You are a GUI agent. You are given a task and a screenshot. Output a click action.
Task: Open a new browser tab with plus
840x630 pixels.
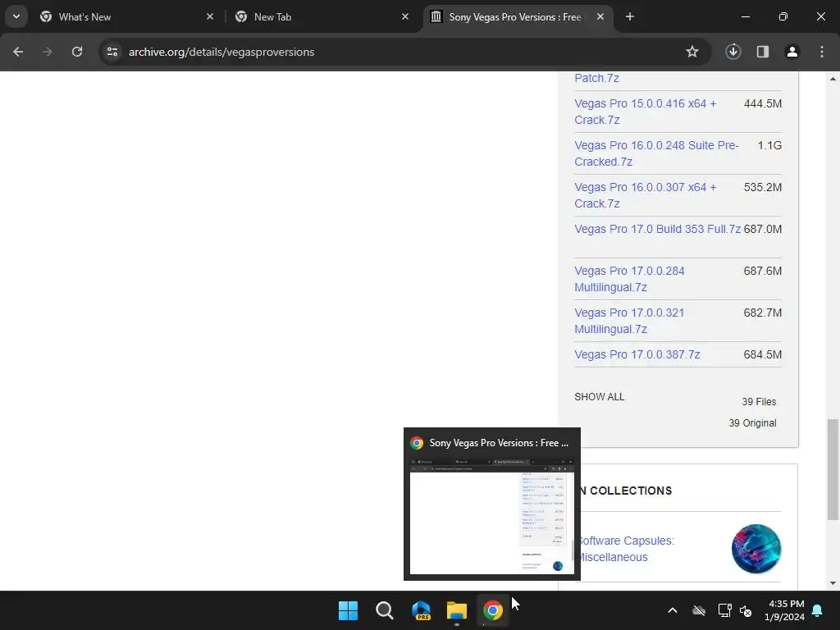click(x=630, y=16)
